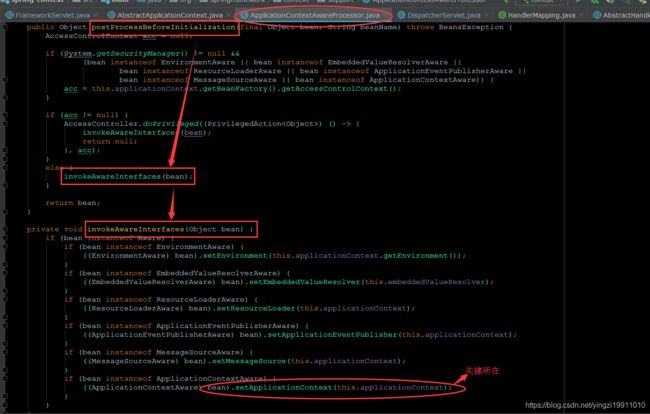Click the setResourceLoader method call
Screen dimensions: 650x414
[x=256, y=308]
